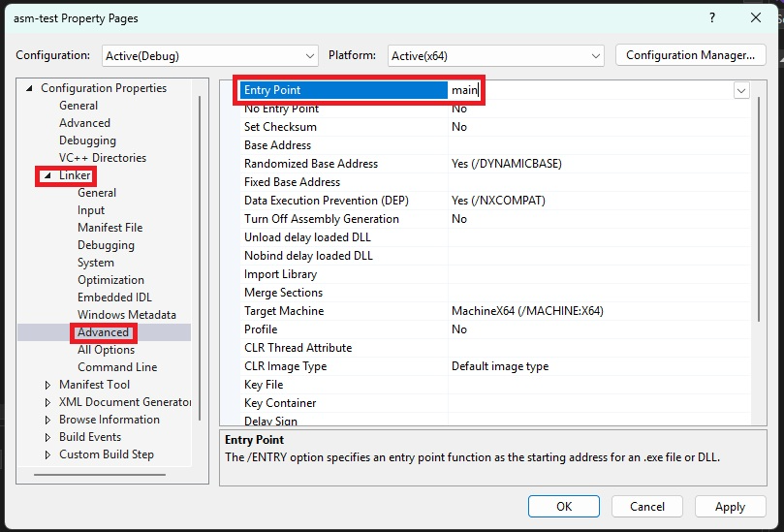This screenshot has width=784, height=532.
Task: Click the property grid vertical scrollbar
Action: click(759, 210)
